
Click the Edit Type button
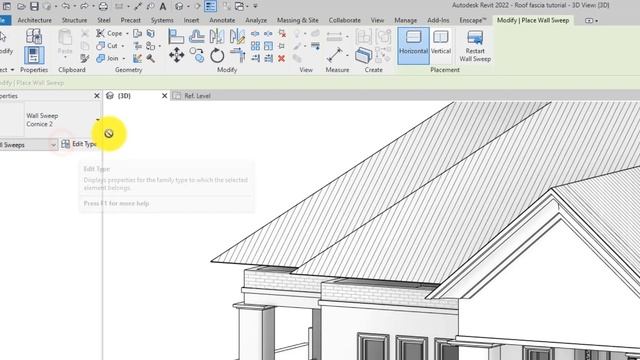[x=79, y=144]
